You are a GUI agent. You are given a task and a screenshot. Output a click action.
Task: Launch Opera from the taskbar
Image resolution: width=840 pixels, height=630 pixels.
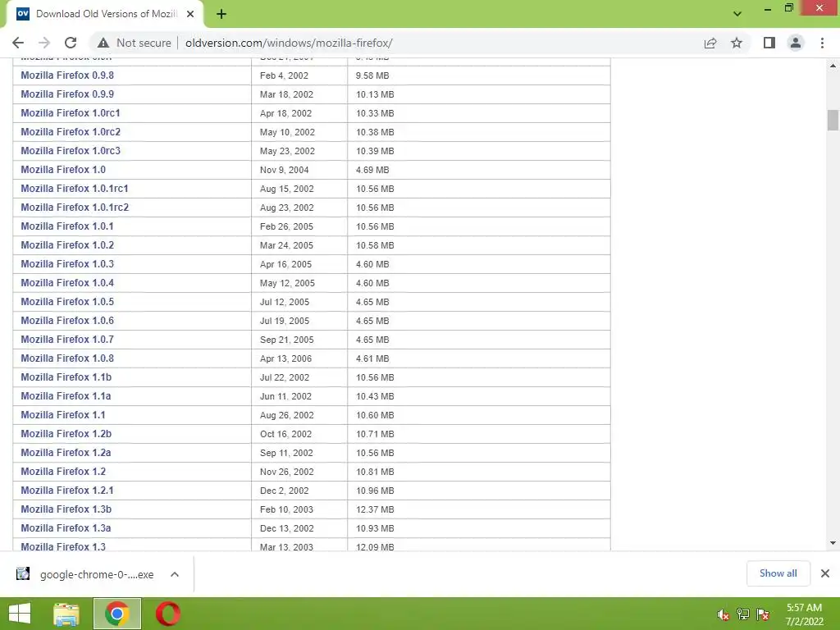[x=167, y=614]
